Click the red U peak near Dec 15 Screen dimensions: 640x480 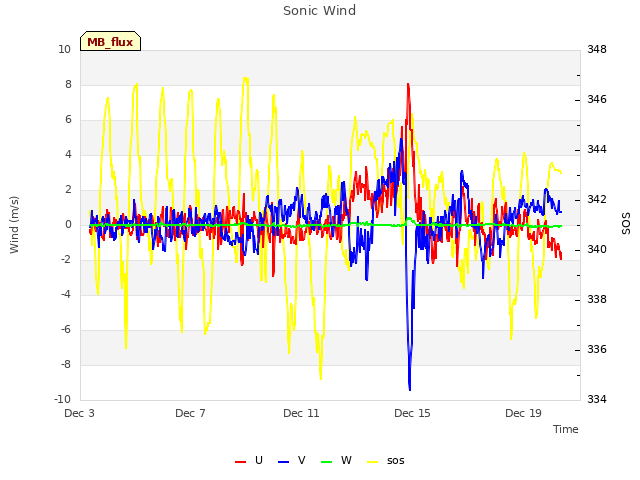click(x=408, y=86)
